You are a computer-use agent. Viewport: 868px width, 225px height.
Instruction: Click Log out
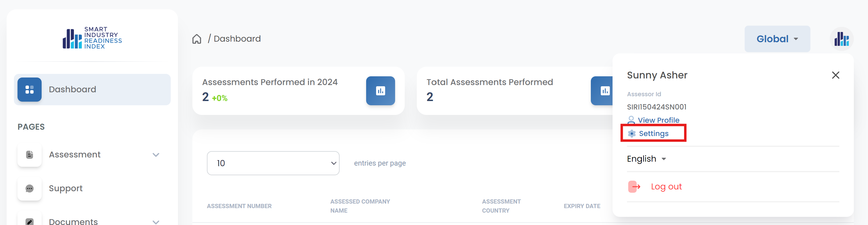[x=666, y=187]
